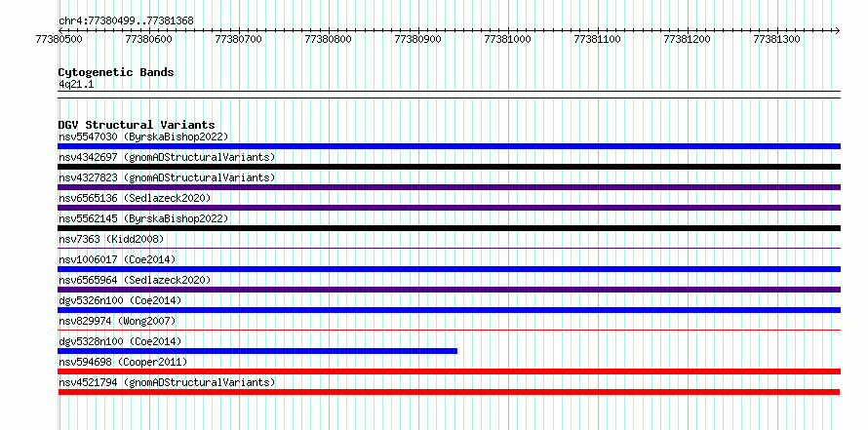Select the purple bar under nsv4327823
The height and width of the screenshot is (430, 868).
(449, 187)
